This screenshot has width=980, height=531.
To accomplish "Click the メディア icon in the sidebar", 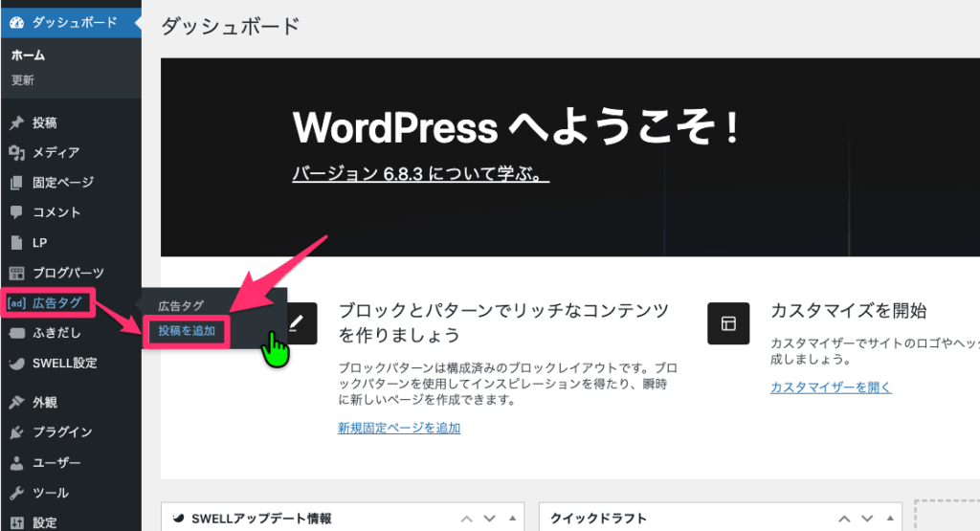I will pos(16,152).
